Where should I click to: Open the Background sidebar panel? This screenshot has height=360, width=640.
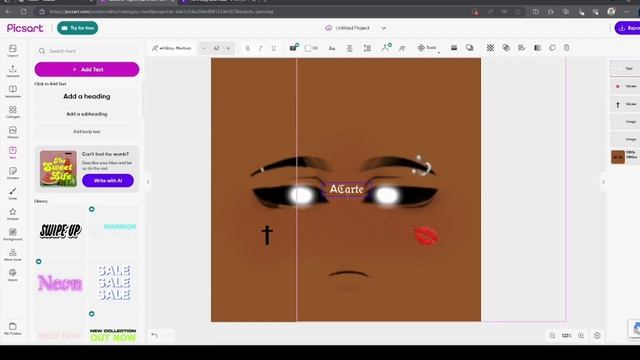point(13,234)
